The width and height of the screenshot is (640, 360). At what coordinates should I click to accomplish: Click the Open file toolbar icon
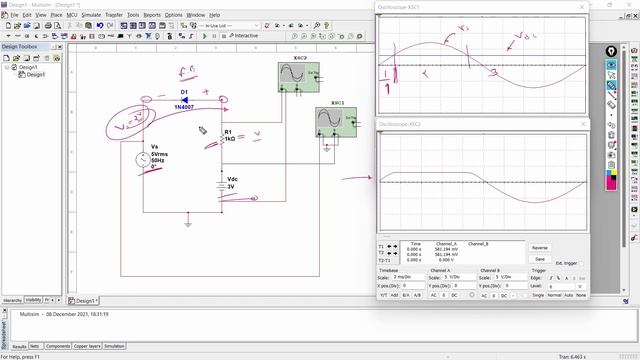17,25
